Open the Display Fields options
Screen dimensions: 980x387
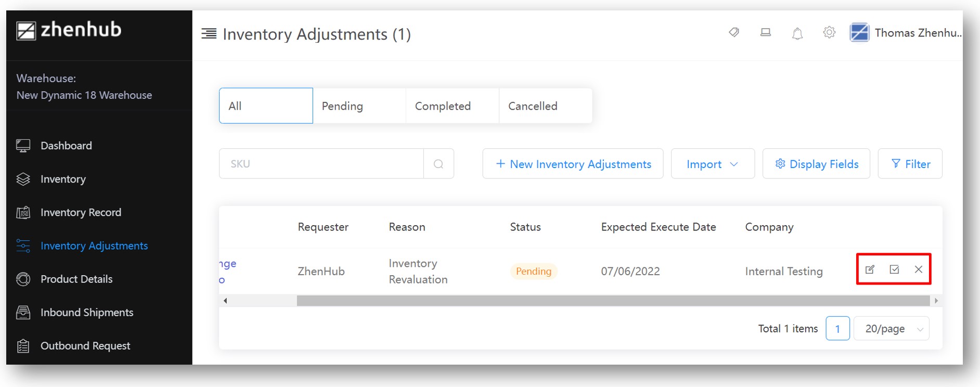tap(816, 164)
